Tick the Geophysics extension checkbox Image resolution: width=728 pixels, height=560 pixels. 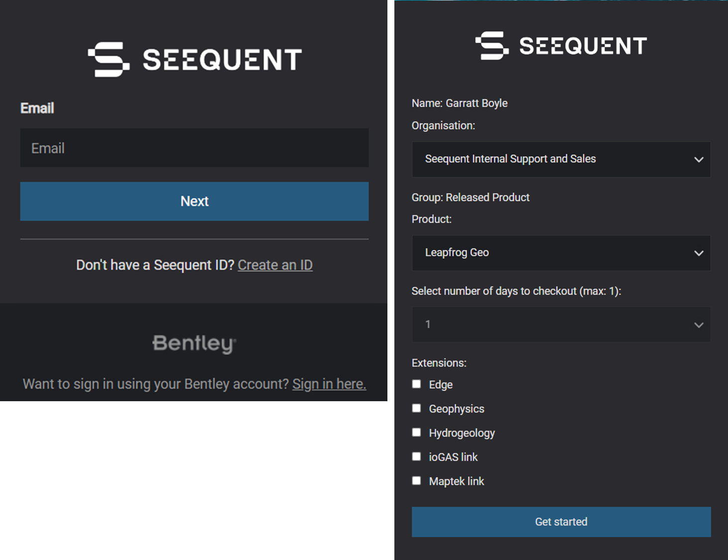pos(417,408)
